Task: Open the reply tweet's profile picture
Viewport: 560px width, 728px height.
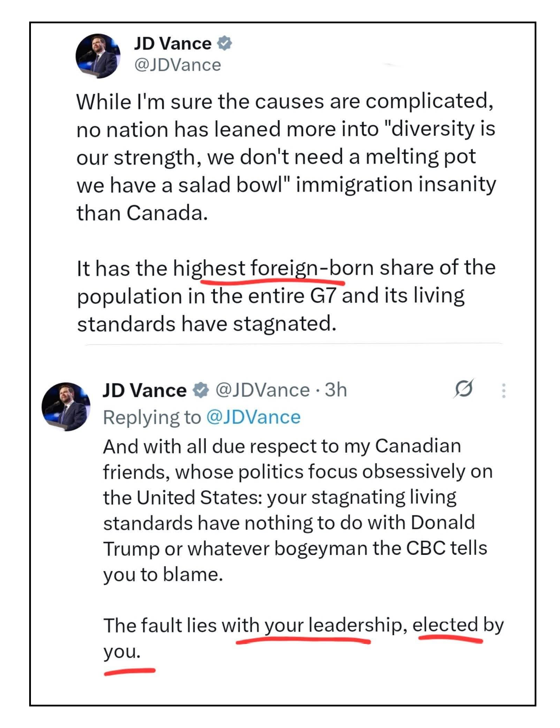Action: coord(66,407)
